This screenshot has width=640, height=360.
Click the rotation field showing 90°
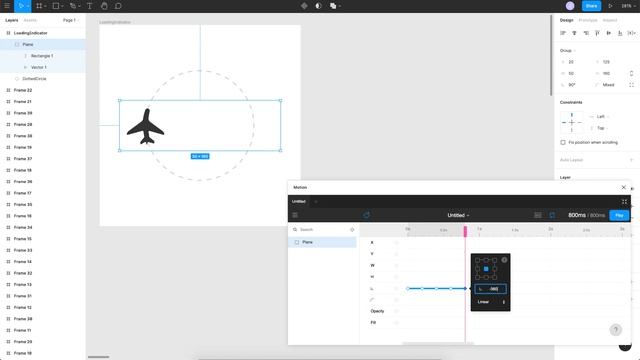pos(576,85)
